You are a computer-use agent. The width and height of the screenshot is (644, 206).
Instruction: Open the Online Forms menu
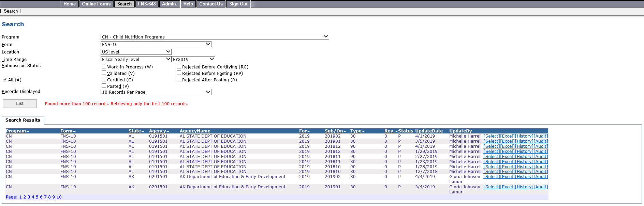tap(96, 4)
